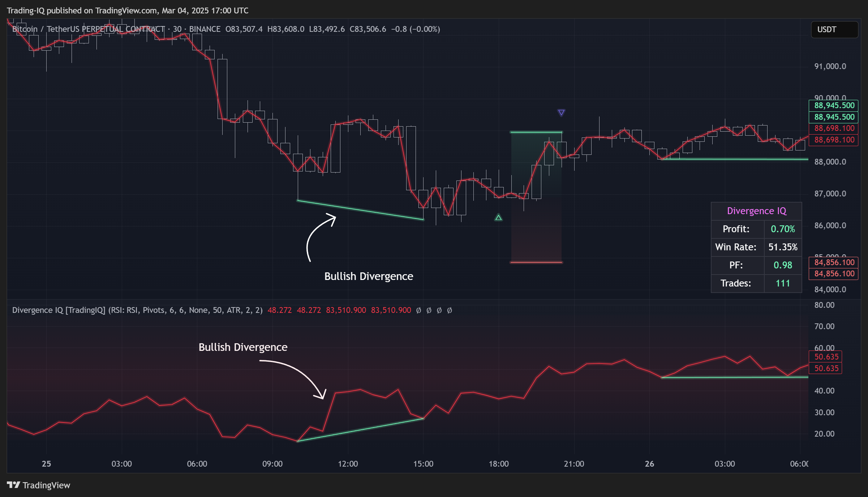Click the O83,507.4 open price value
The image size is (868, 497).
[x=244, y=29]
